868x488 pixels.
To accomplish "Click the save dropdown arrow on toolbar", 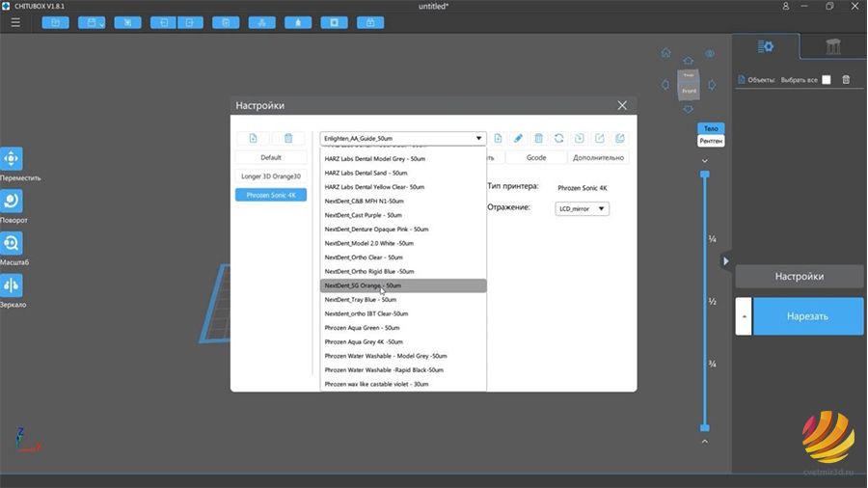I will [102, 23].
